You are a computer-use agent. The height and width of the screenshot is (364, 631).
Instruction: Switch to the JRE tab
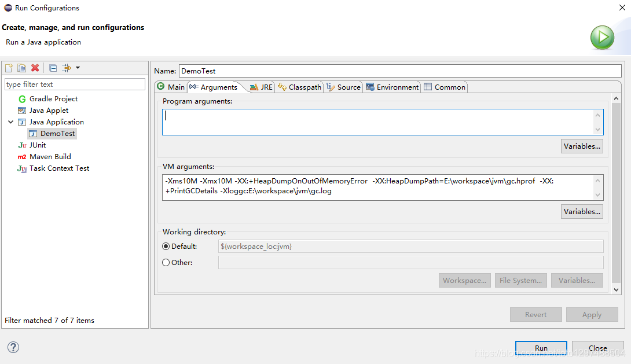262,87
